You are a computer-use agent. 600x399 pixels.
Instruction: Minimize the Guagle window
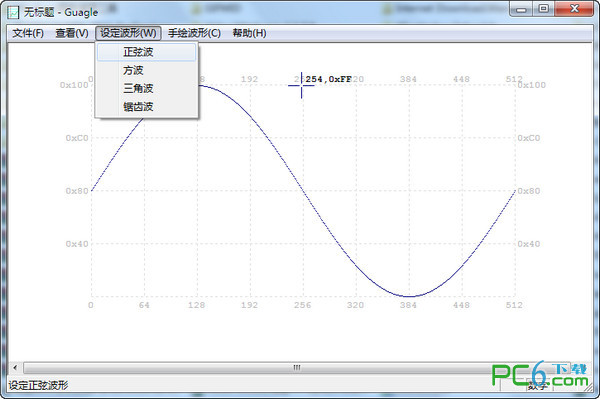521,9
